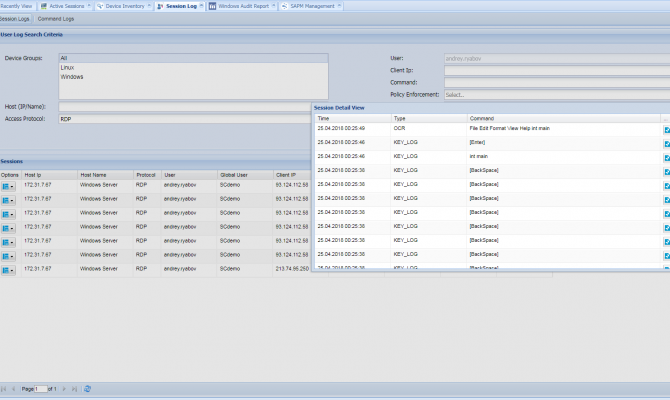Click the User Log Search Criteria header

[32, 35]
